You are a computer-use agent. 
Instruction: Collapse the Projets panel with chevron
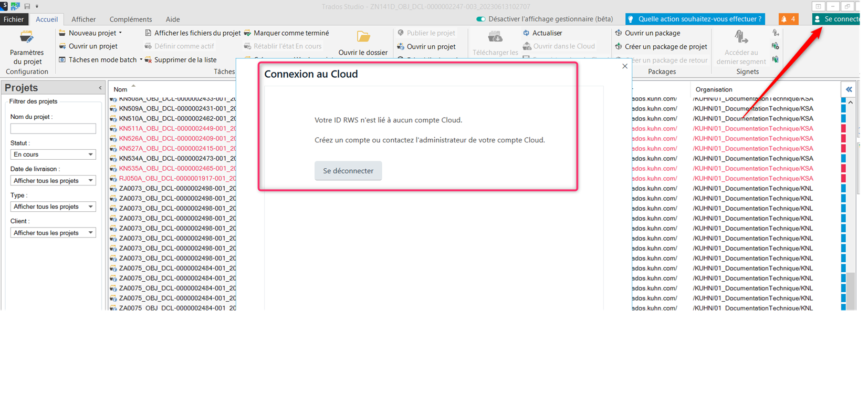[x=100, y=88]
